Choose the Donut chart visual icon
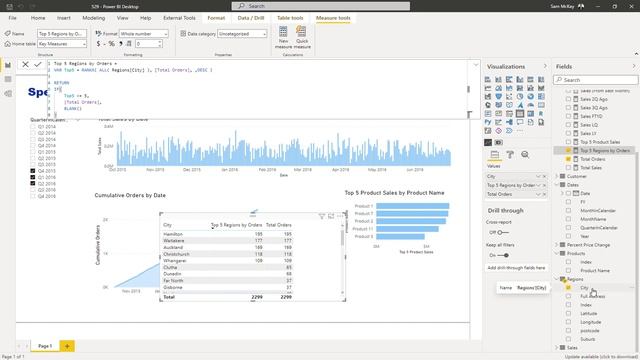 point(530,96)
